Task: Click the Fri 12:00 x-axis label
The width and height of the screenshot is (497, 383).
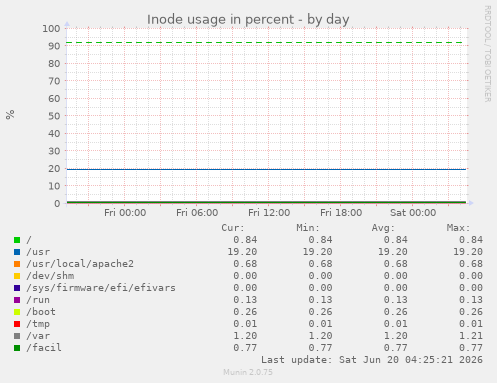Action: [269, 213]
